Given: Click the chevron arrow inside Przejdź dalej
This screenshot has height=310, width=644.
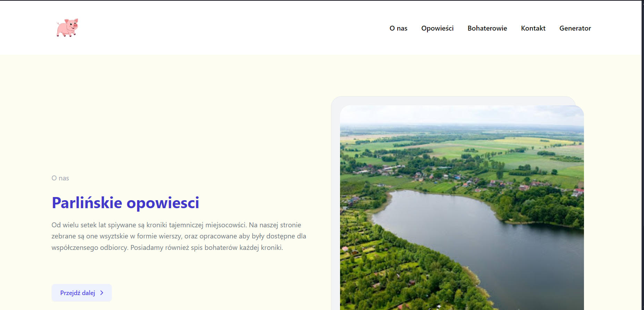Looking at the screenshot, I should click(102, 293).
